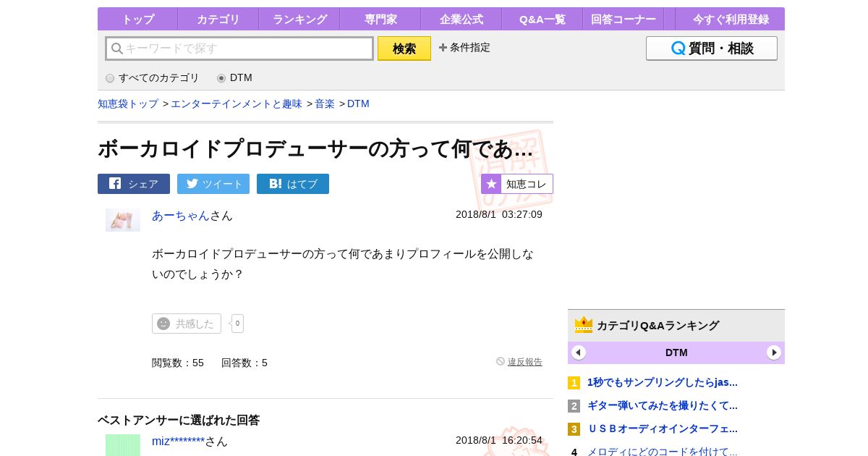
Task: Expand 条件指定 search options
Action: point(464,48)
